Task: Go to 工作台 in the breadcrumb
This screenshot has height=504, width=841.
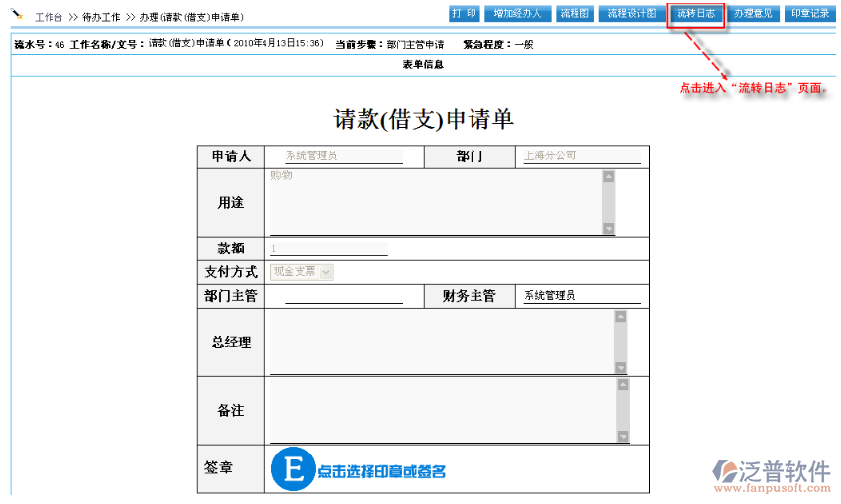Action: [x=49, y=18]
